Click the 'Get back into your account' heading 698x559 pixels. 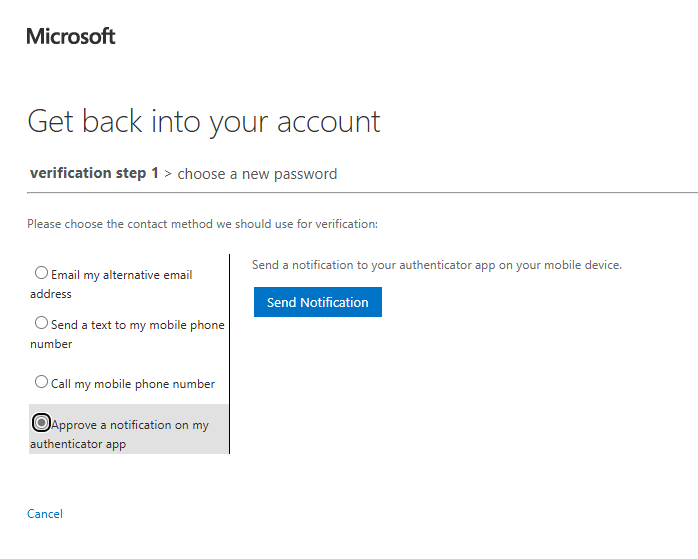(204, 122)
